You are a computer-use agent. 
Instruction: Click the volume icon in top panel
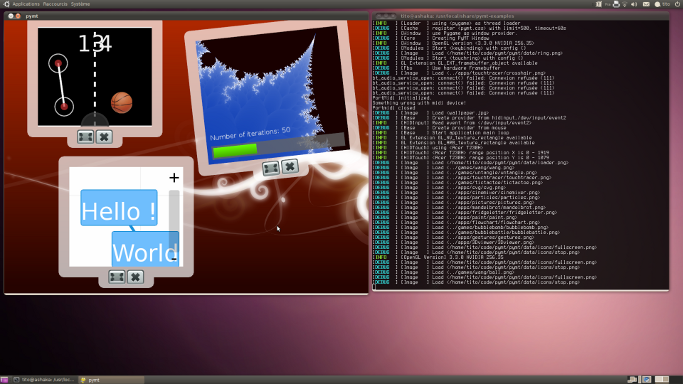click(634, 4)
